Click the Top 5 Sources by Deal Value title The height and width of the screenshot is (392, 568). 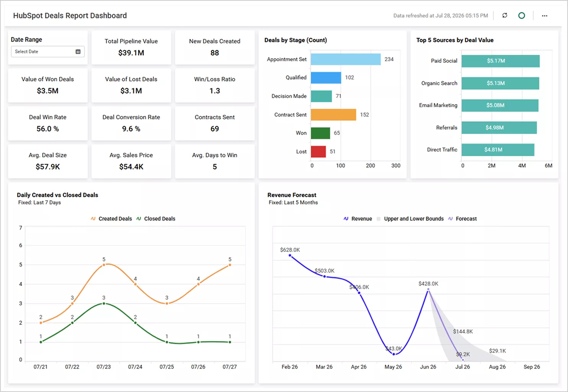click(455, 40)
